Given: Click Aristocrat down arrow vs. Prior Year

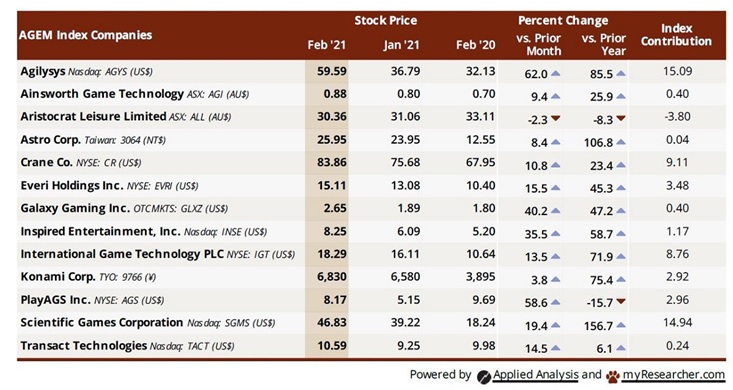Looking at the screenshot, I should pos(620,119).
